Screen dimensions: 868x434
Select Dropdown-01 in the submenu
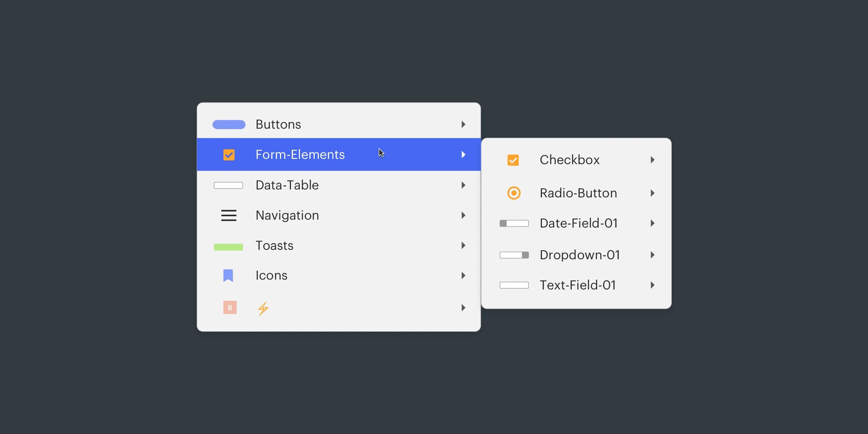click(x=576, y=255)
